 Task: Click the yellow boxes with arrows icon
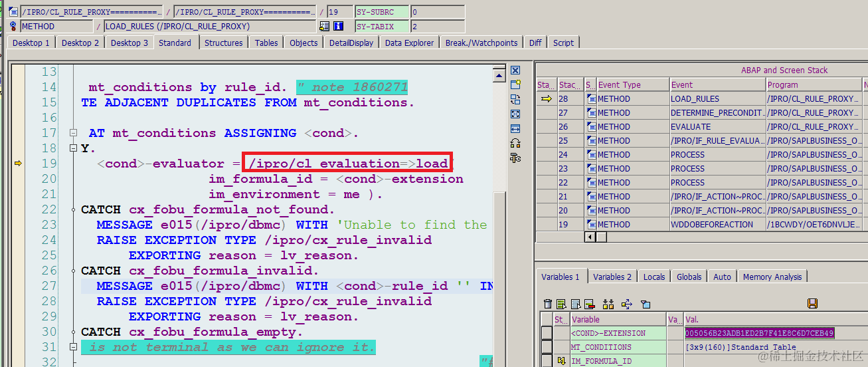(x=608, y=304)
